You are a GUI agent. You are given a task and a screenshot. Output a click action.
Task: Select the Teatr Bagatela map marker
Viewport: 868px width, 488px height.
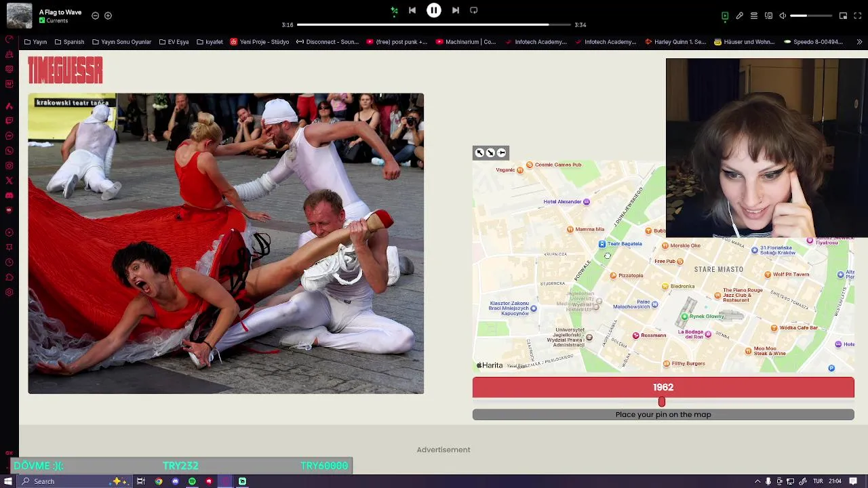coord(602,244)
